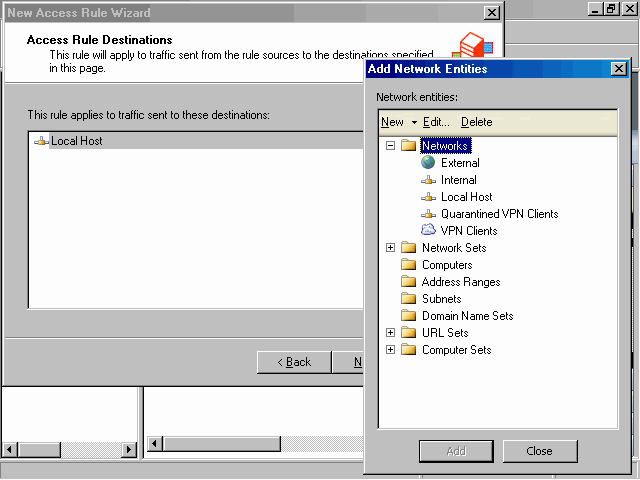Viewport: 640px width, 480px height.
Task: Click the horizontal scrollbar left arrow
Action: (x=155, y=443)
